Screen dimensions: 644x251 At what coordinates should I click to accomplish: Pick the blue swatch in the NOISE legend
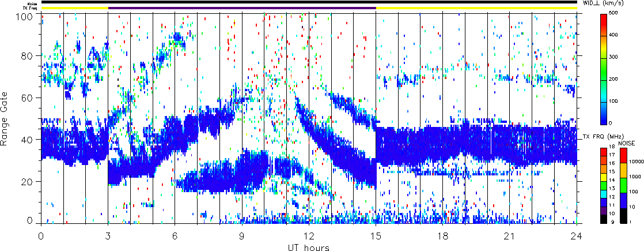tap(623, 200)
